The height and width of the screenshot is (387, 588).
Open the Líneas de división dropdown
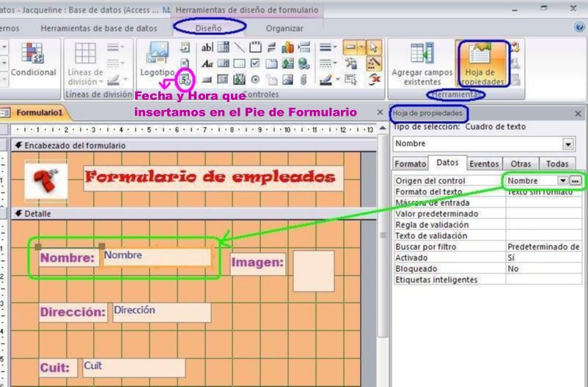(x=85, y=64)
